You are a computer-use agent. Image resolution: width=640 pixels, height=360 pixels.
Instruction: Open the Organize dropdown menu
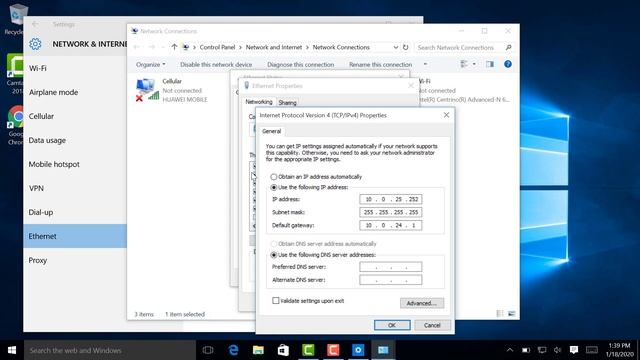[151, 64]
